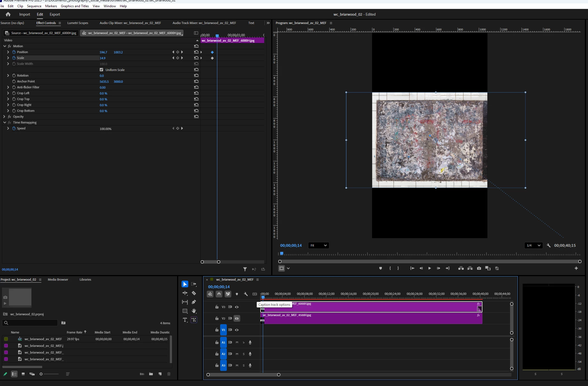The image size is (588, 386).
Task: Select the Razor tool
Action: (x=194, y=293)
